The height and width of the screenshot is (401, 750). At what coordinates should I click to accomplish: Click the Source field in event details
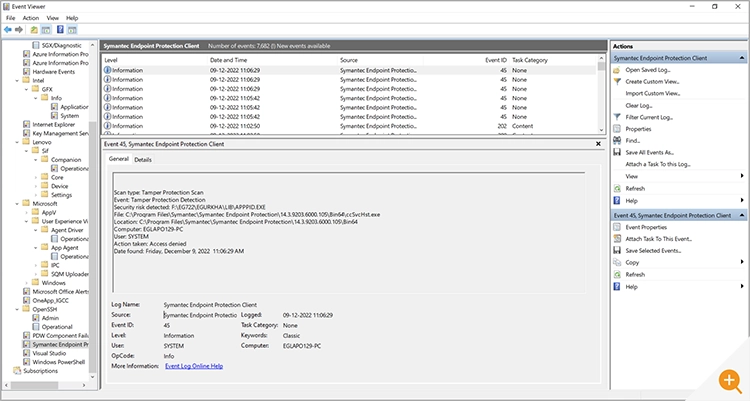point(200,315)
